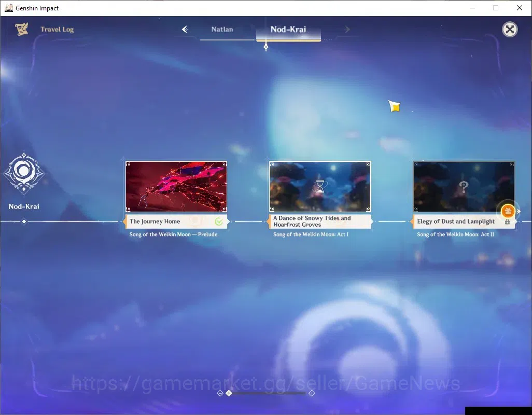Close the Travel Log with X button
This screenshot has height=415, width=532.
510,30
